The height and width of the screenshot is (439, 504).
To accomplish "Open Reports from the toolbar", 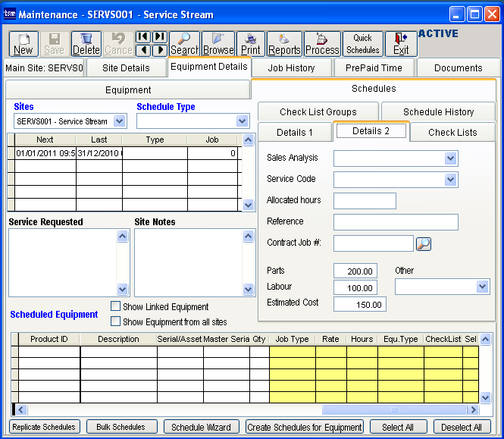I will tap(284, 44).
